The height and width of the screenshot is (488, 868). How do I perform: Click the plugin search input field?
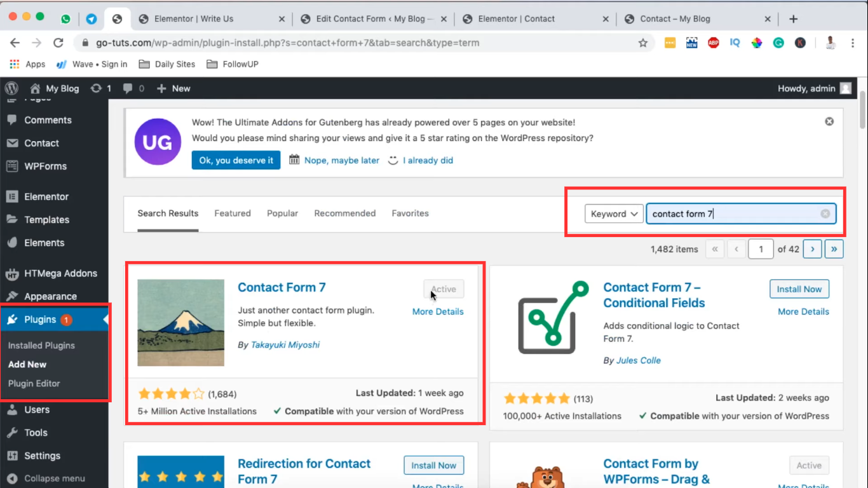tap(741, 214)
